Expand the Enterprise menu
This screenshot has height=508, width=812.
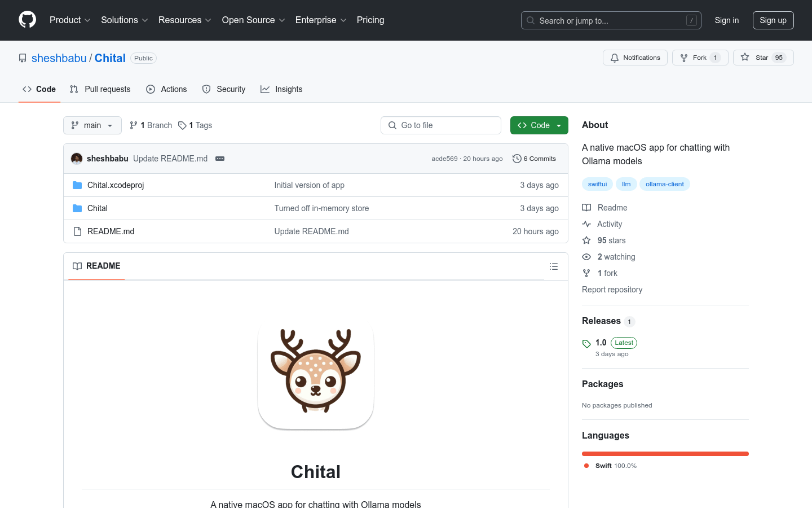(x=321, y=20)
